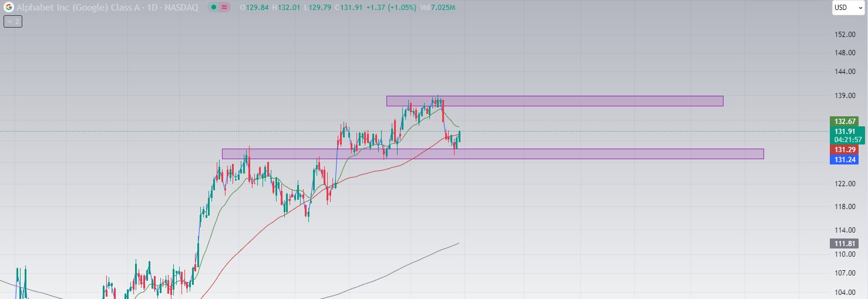Screen dimensions: 868x299
Task: Click the 104.00 price axis label
Action: tap(844, 293)
